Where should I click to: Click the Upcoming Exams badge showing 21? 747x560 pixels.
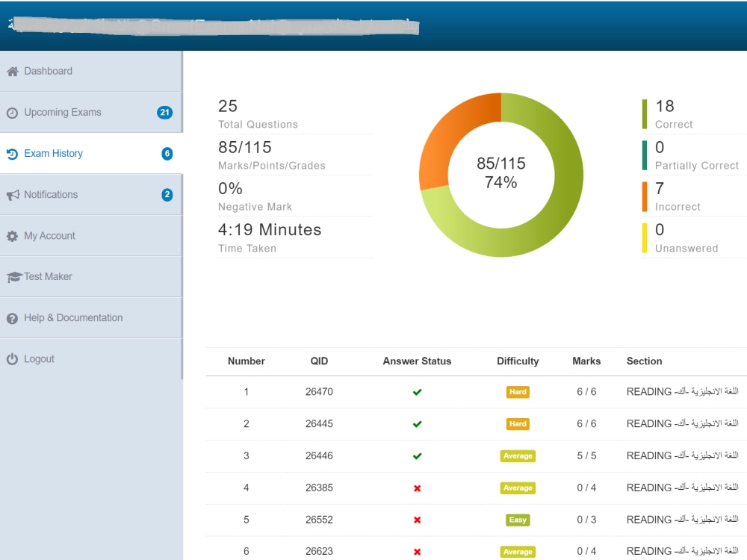pyautogui.click(x=165, y=113)
